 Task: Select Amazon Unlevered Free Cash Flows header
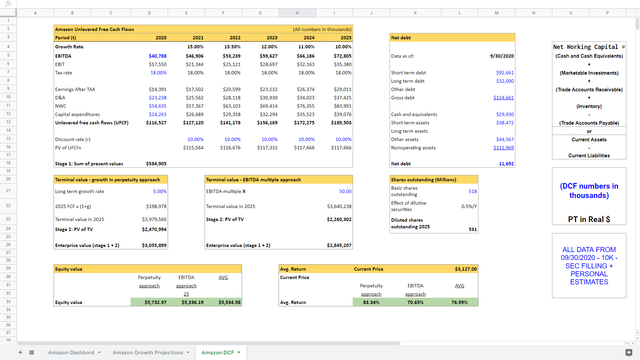95,29
